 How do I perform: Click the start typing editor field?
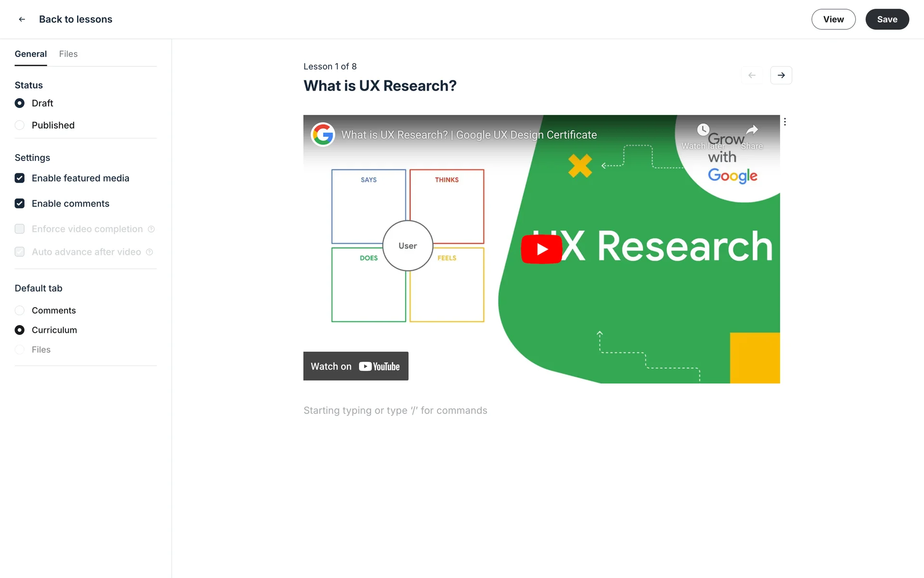[395, 410]
